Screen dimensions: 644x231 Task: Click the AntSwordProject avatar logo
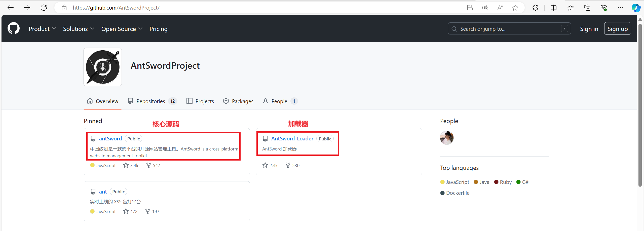tap(103, 67)
